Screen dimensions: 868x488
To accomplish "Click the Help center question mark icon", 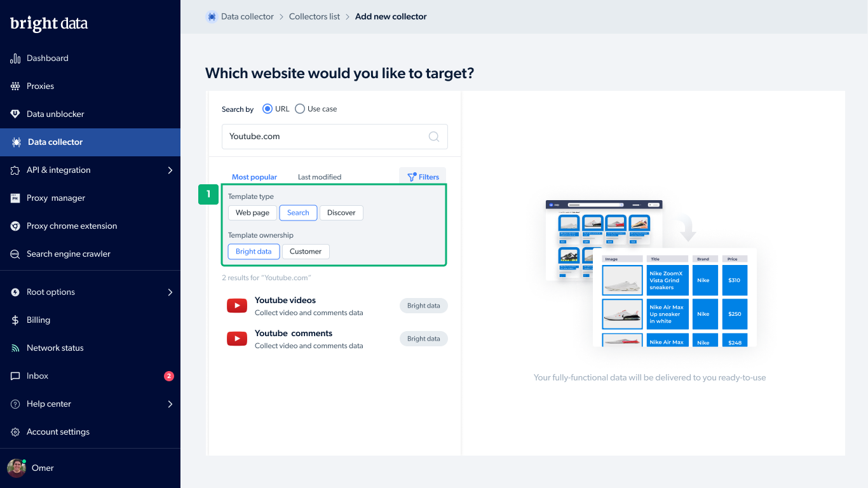I will 15,404.
